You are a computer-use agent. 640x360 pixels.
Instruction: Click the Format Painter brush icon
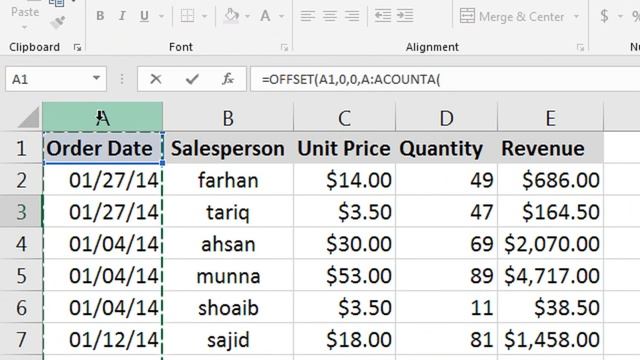pyautogui.click(x=58, y=22)
